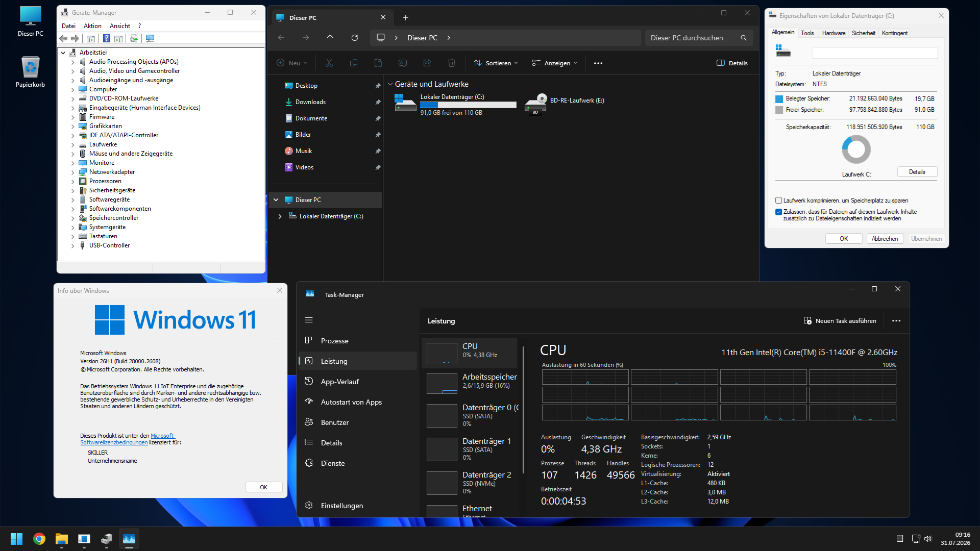Click the drive label field in Eigenschaften

coord(875,53)
